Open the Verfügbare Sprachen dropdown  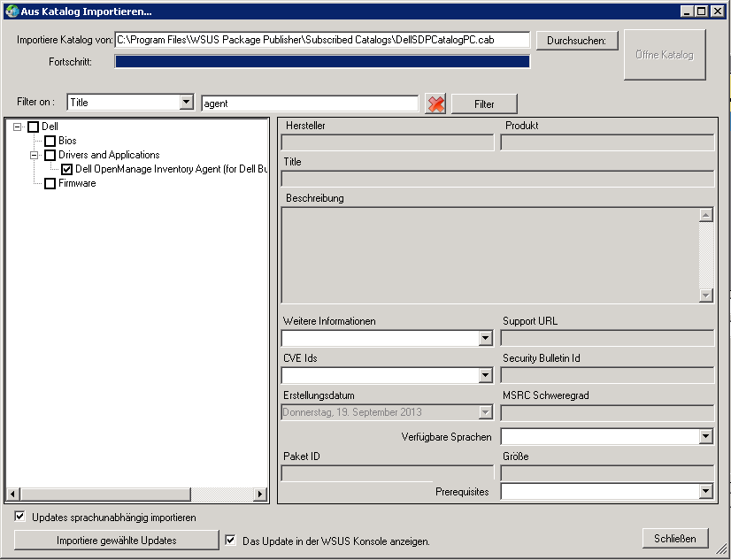706,436
